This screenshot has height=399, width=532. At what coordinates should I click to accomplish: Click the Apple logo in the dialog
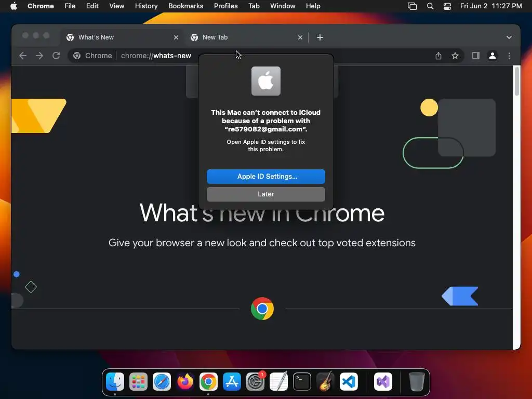(x=266, y=81)
